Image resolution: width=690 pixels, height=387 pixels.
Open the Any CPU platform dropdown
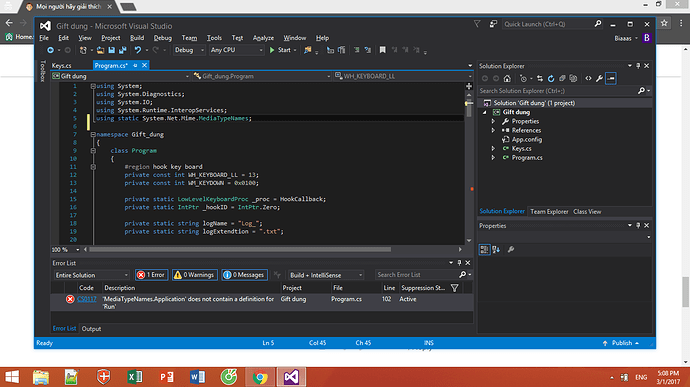coord(236,50)
